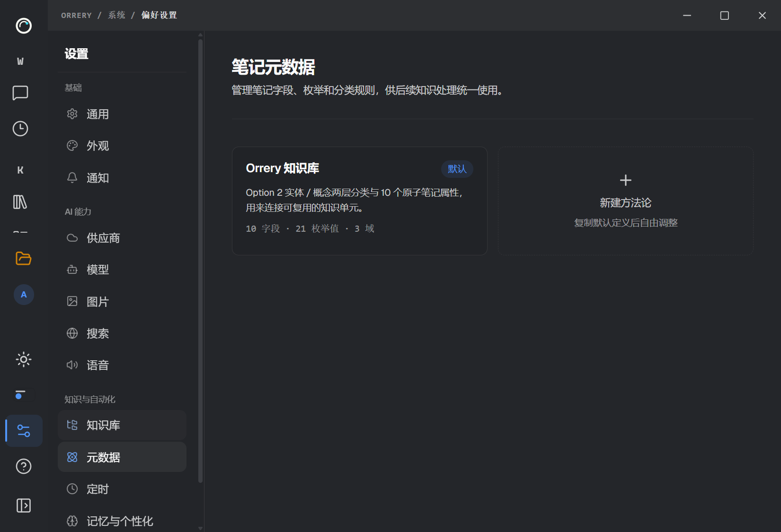Open 搜索 search settings

click(x=122, y=333)
